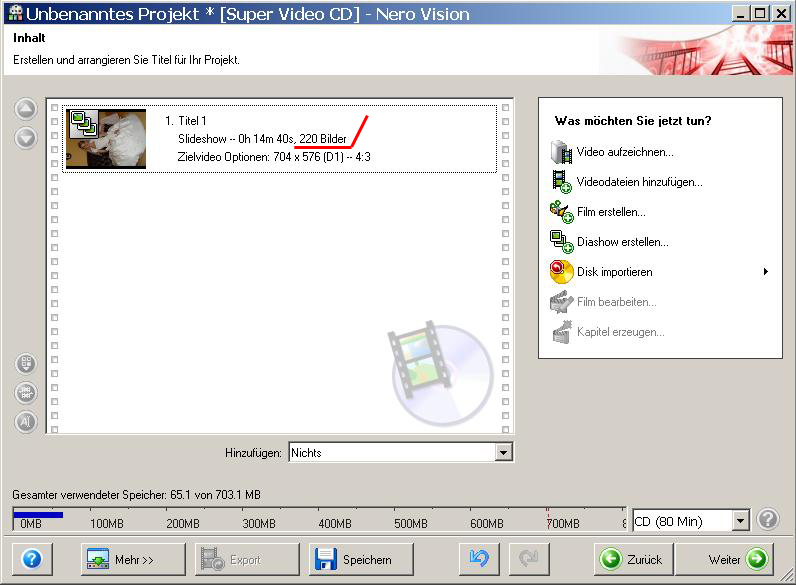Image resolution: width=796 pixels, height=585 pixels.
Task: Choose Film bearbeiten... option
Action: pos(617,302)
